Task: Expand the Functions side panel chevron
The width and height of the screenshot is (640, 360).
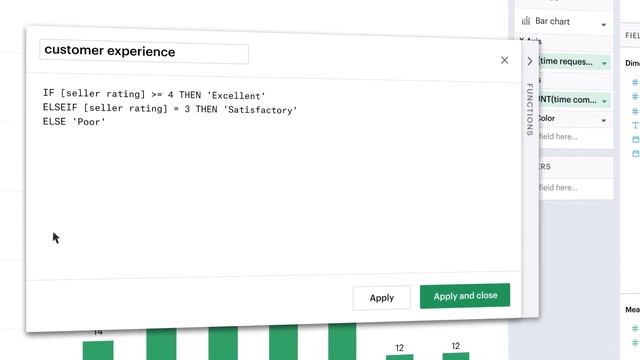Action: (530, 61)
